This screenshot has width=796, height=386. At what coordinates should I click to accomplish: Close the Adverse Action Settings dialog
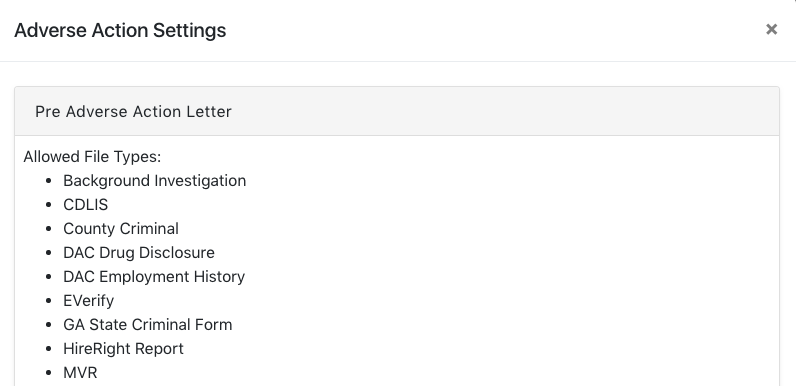[x=771, y=29]
